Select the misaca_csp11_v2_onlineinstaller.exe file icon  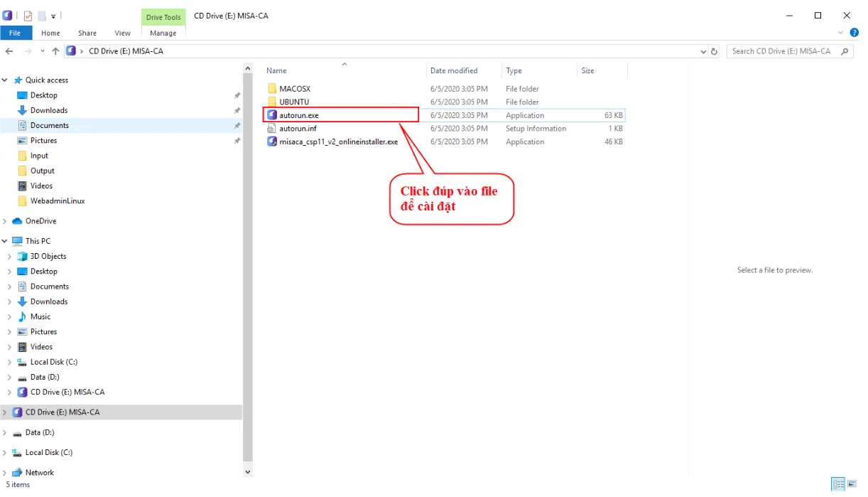pos(271,141)
